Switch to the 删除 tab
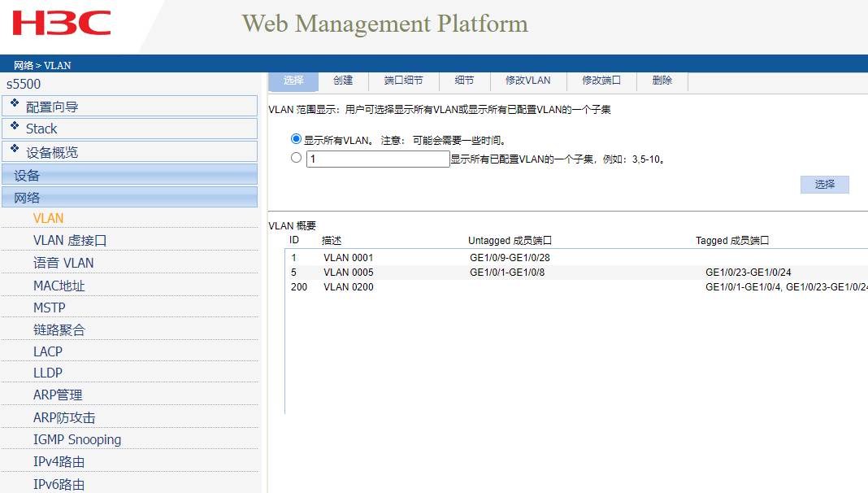The image size is (868, 493). tap(662, 81)
